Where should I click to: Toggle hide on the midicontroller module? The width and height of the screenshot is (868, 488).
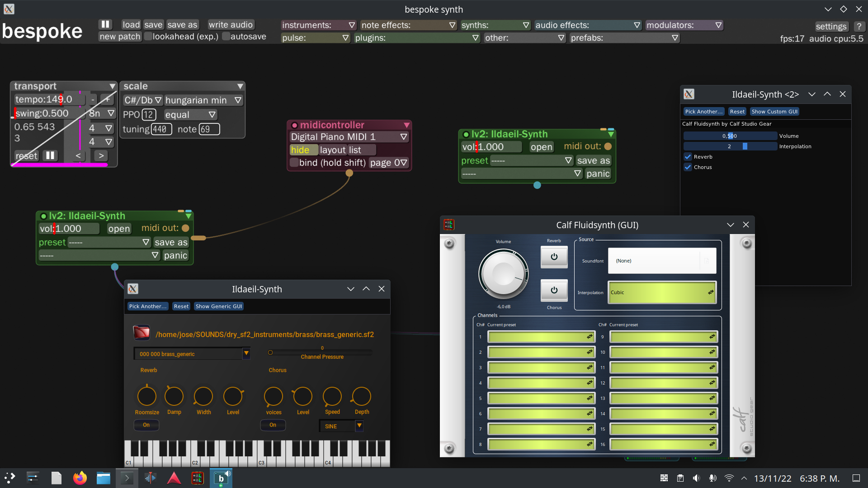click(302, 150)
